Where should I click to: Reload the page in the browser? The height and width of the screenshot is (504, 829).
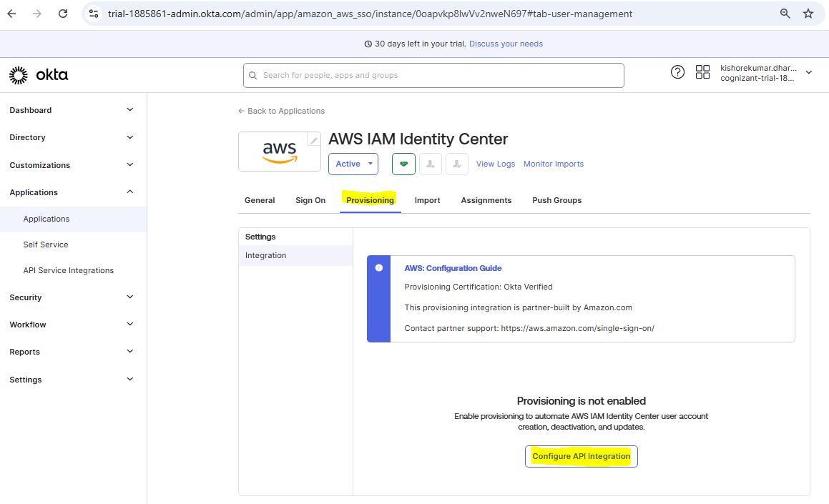pos(63,14)
